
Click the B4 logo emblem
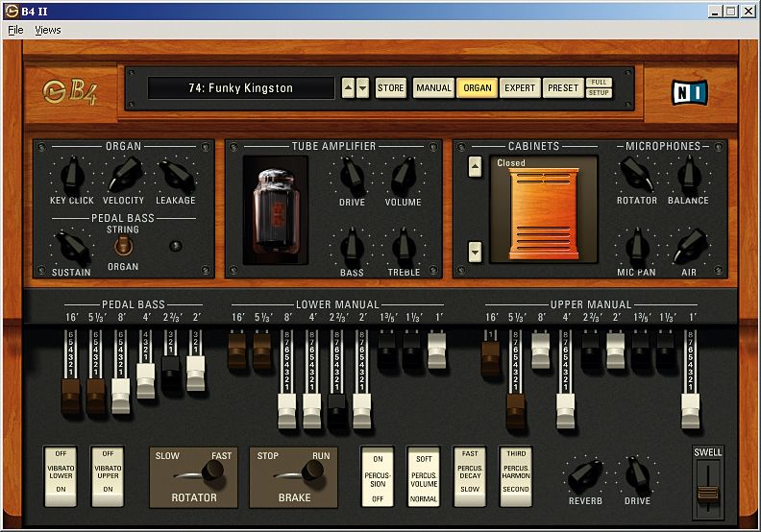click(70, 91)
